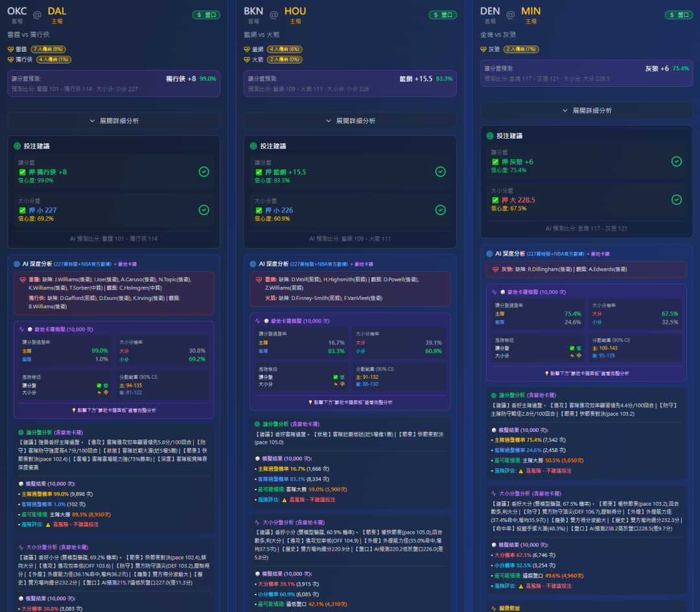Expand 展開詳細分析 in the DEN @ MIN card

pos(587,111)
